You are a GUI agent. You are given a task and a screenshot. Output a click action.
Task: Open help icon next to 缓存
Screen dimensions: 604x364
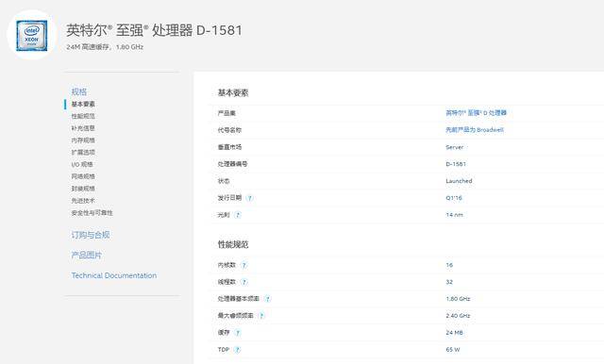coord(238,333)
